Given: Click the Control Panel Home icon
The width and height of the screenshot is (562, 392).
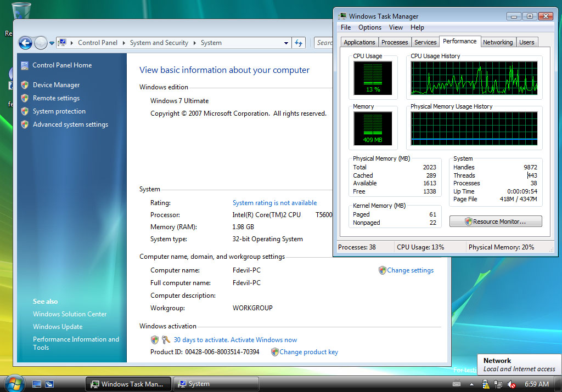Looking at the screenshot, I should tap(25, 65).
